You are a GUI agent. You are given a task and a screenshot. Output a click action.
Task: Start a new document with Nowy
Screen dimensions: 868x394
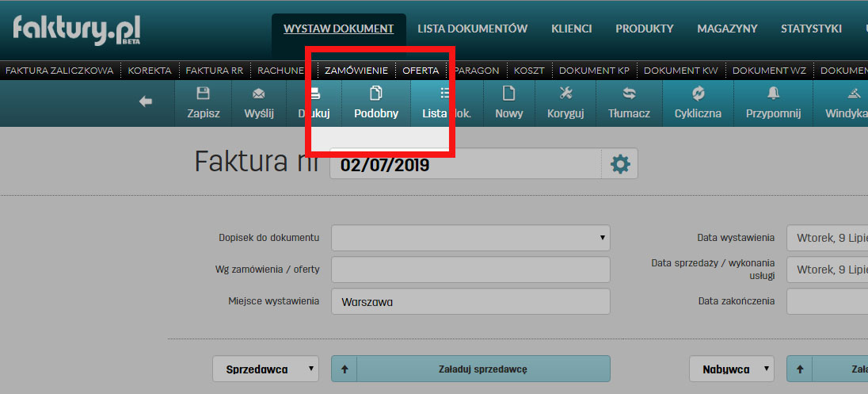[509, 103]
